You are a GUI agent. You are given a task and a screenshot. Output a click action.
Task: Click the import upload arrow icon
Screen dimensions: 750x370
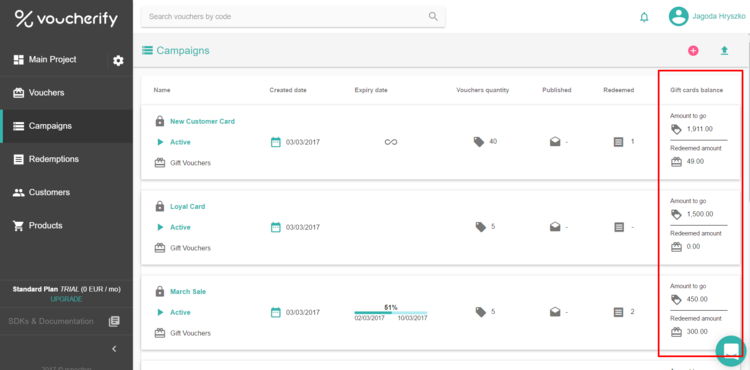724,50
